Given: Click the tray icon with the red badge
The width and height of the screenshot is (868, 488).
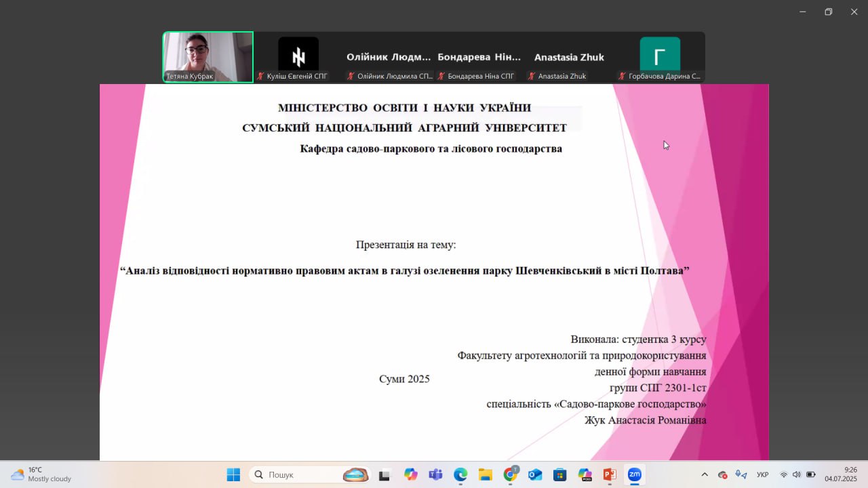Looking at the screenshot, I should tap(723, 475).
